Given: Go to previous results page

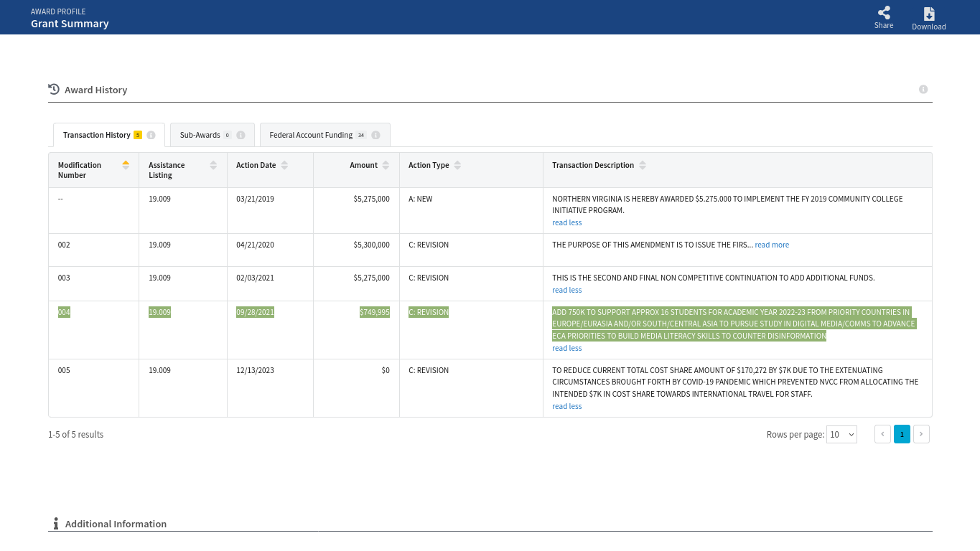Looking at the screenshot, I should coord(882,434).
